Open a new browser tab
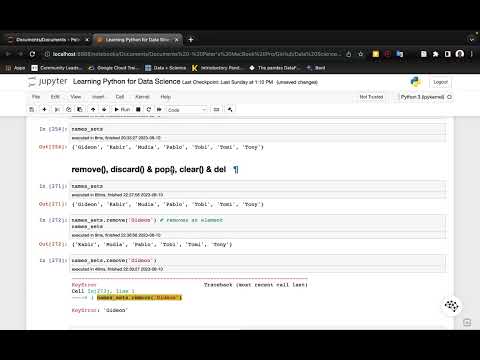480x360 pixels. click(x=191, y=40)
